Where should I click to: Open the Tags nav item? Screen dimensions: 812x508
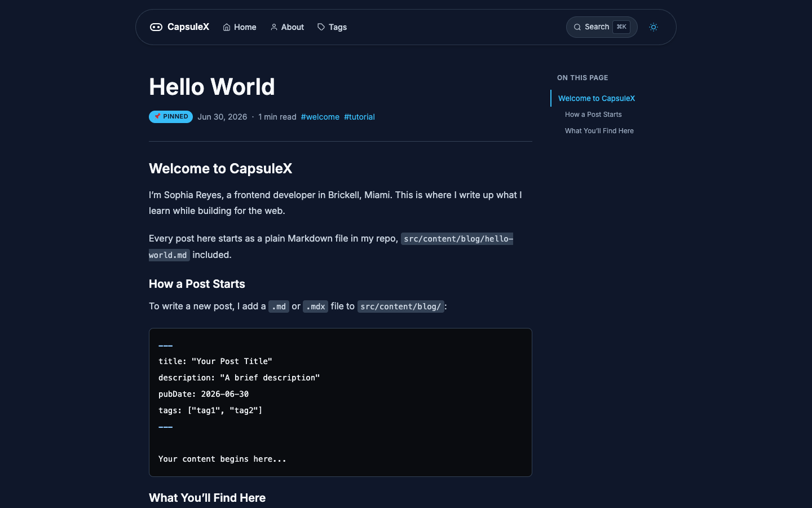click(332, 27)
